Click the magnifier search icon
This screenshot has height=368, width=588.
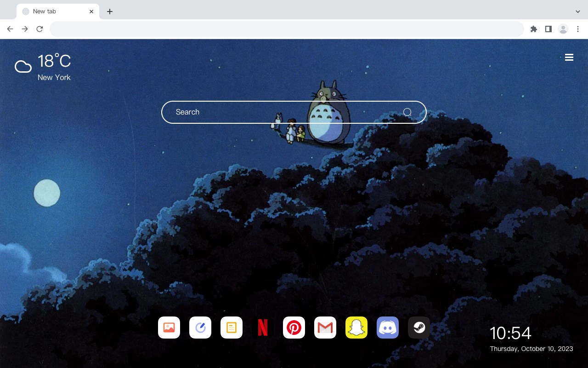(407, 112)
